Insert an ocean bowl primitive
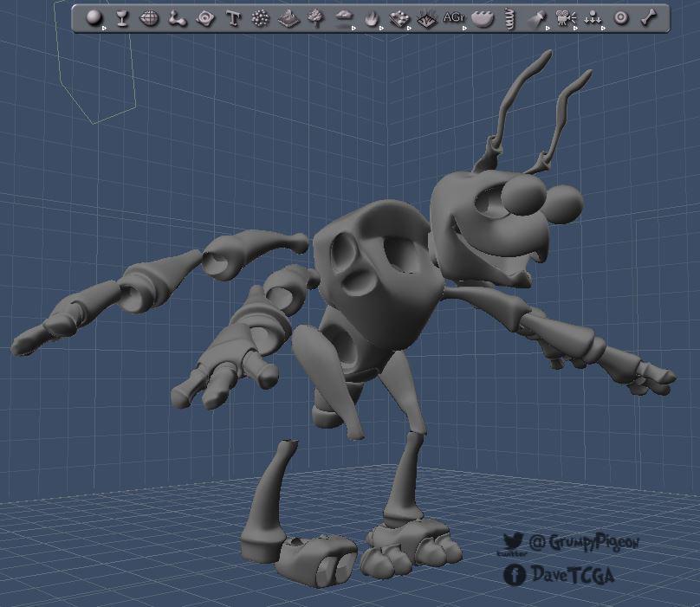The height and width of the screenshot is (607, 700). (x=483, y=19)
